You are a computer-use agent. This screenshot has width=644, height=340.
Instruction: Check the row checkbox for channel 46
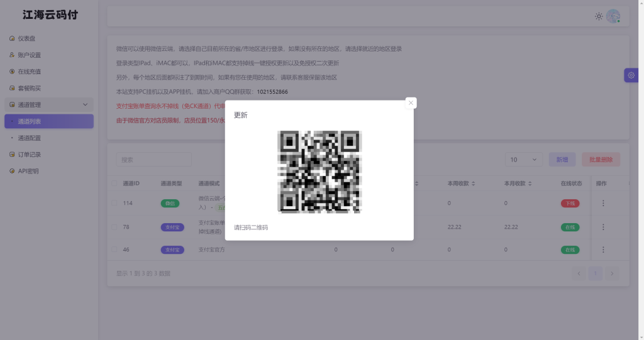click(x=114, y=250)
